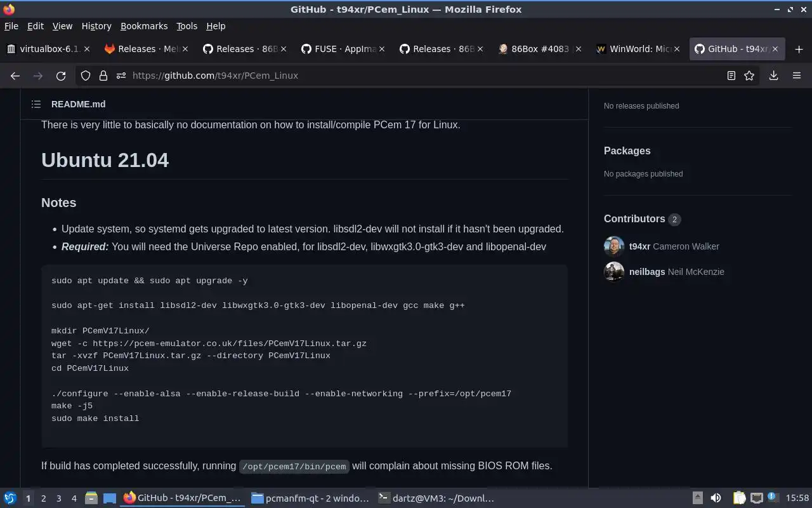Open the Help menu
812x508 pixels.
tap(216, 26)
